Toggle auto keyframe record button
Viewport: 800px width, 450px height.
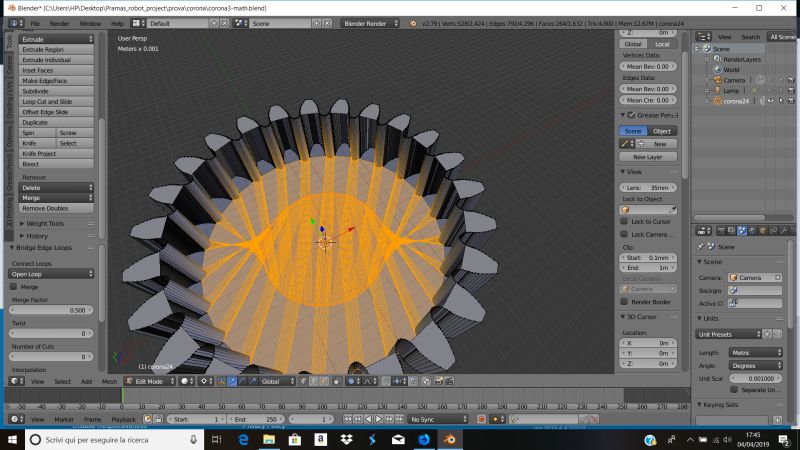pyautogui.click(x=481, y=419)
